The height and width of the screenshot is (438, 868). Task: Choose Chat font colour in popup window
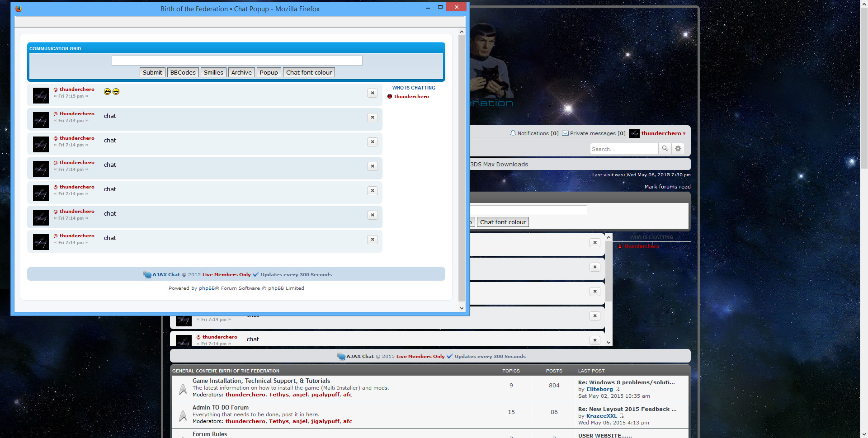click(309, 72)
